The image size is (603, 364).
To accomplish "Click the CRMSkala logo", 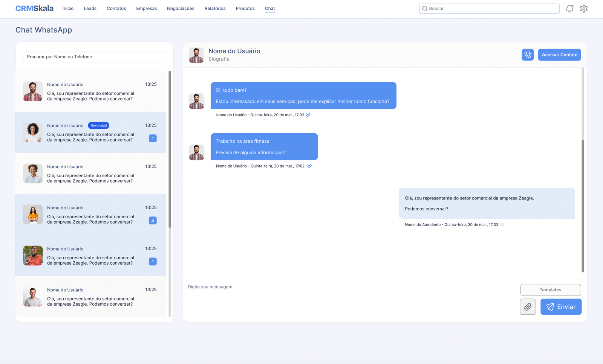I will click(34, 8).
